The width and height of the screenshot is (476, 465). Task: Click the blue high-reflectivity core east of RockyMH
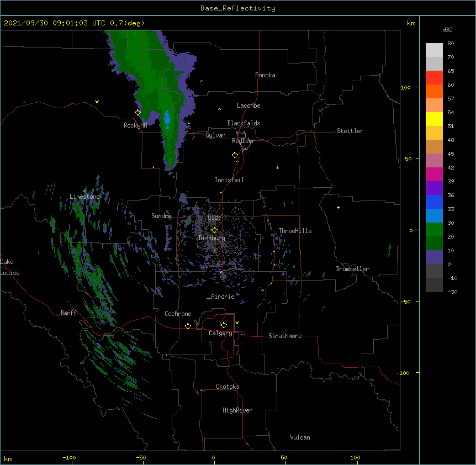[x=167, y=120]
